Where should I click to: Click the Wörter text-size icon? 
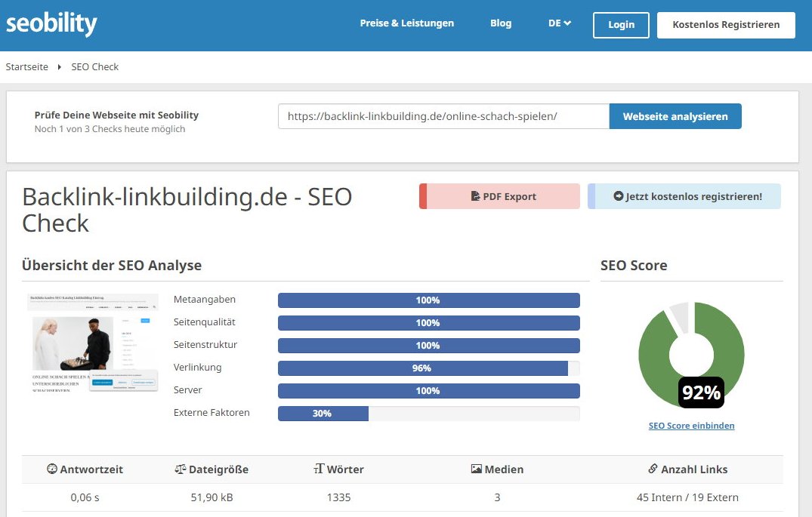(319, 469)
